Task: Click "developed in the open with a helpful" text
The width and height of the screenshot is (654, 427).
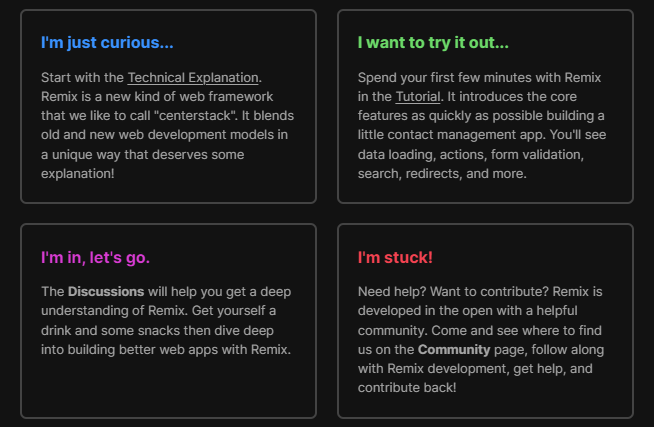Action: click(x=467, y=311)
